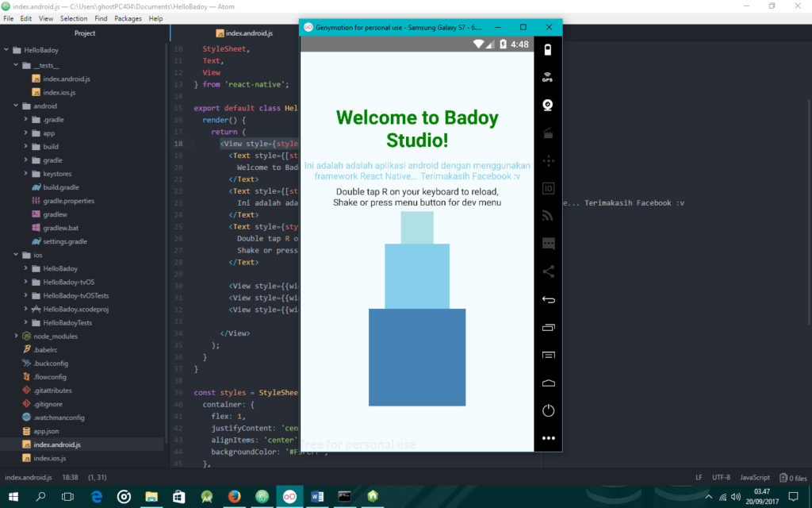Open the Genymotion screen capture clapper icon
Viewport: 812px width, 508px height.
pyautogui.click(x=548, y=133)
